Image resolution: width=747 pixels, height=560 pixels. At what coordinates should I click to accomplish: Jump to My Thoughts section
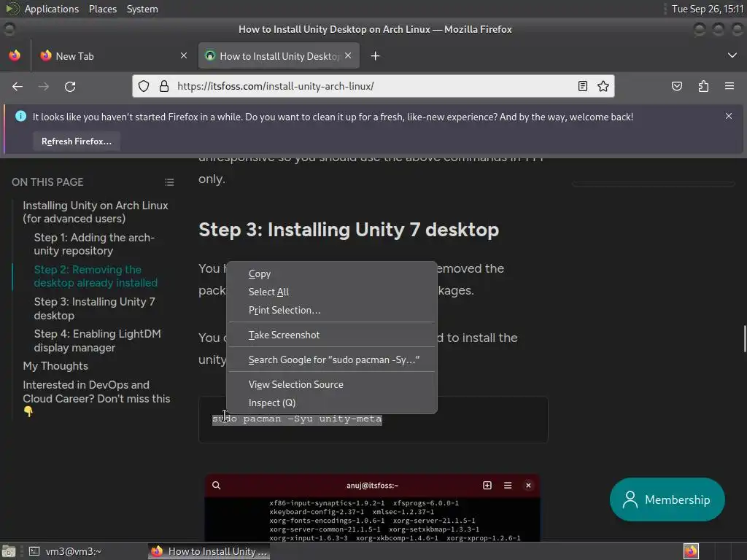click(x=55, y=366)
